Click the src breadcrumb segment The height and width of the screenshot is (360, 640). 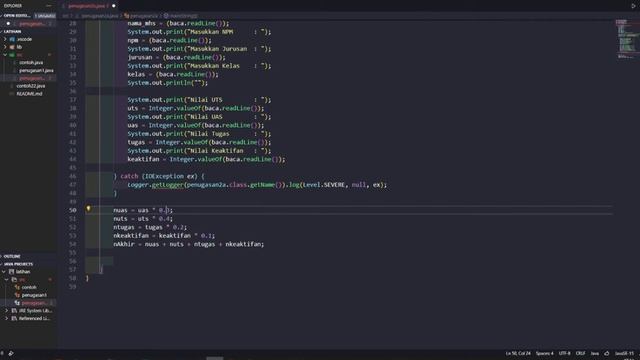(x=65, y=16)
